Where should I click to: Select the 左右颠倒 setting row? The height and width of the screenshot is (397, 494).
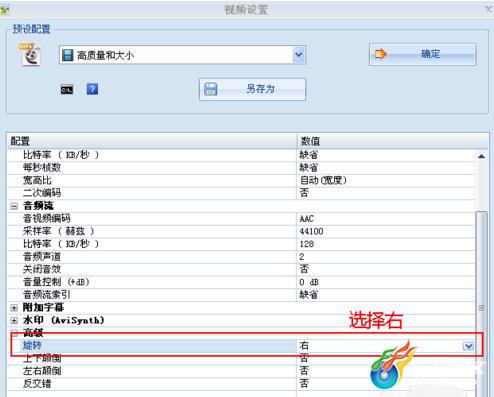242,371
